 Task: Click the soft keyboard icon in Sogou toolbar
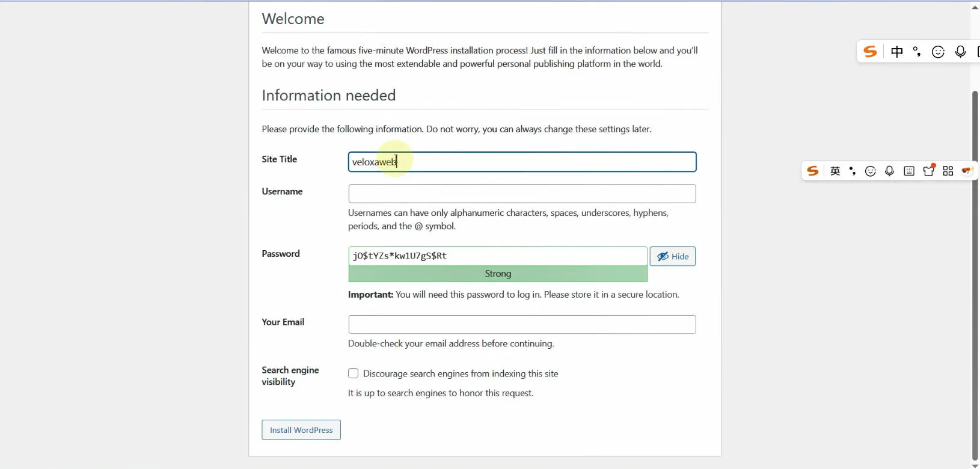pos(909,171)
